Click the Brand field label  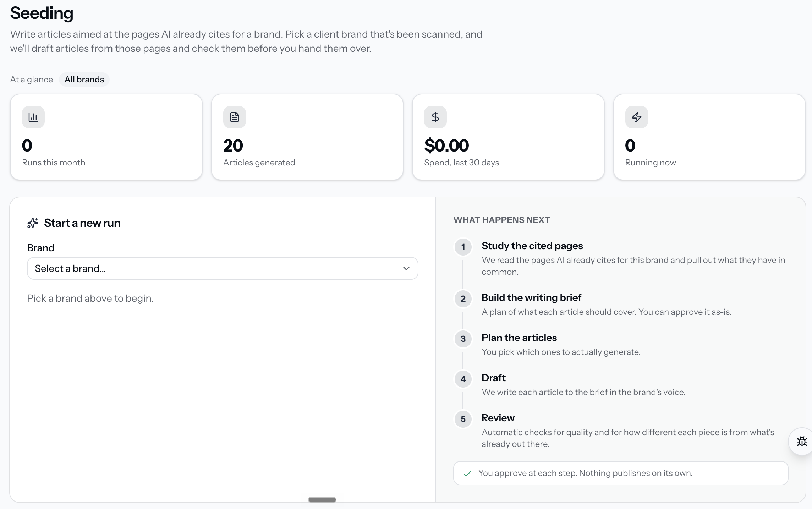(41, 248)
